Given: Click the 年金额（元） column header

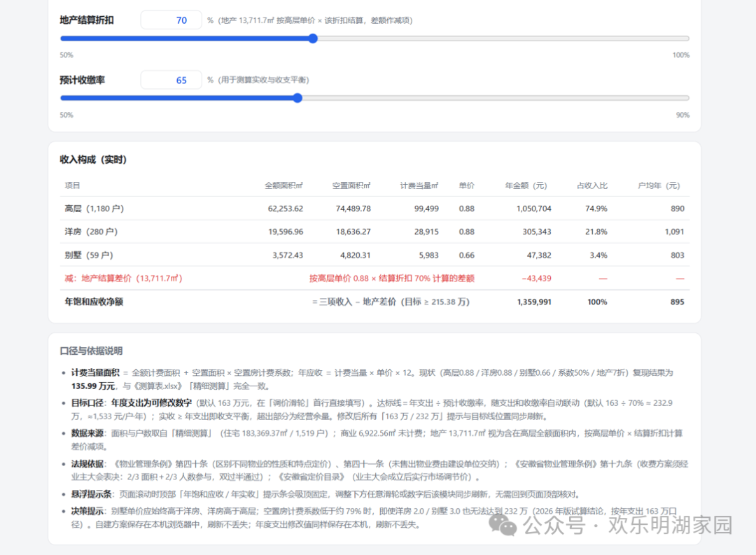Looking at the screenshot, I should click(x=526, y=185).
